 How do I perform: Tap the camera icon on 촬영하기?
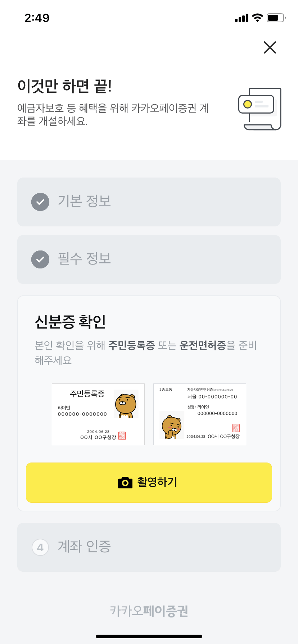[125, 483]
